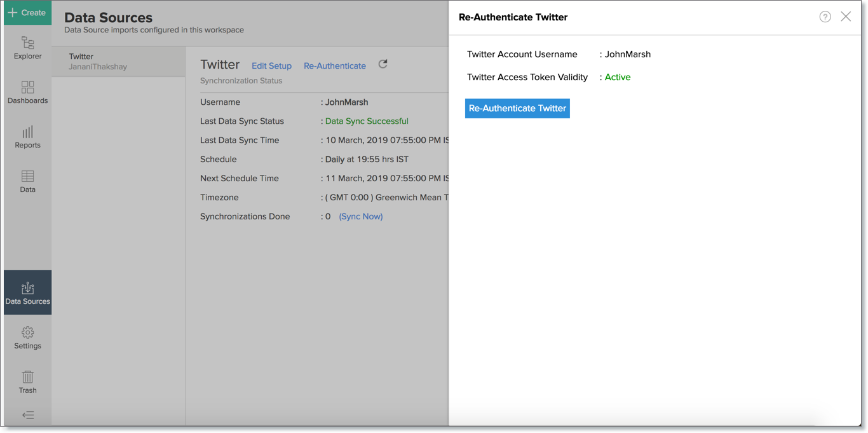Screen dimensions: 868x433
Task: Open the Trash icon
Action: 27,382
